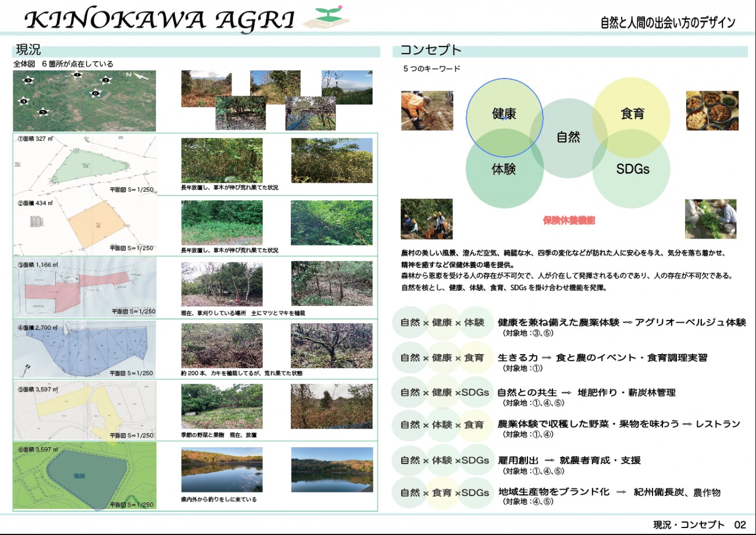Click the red 保険休養機能 text

pos(569,221)
